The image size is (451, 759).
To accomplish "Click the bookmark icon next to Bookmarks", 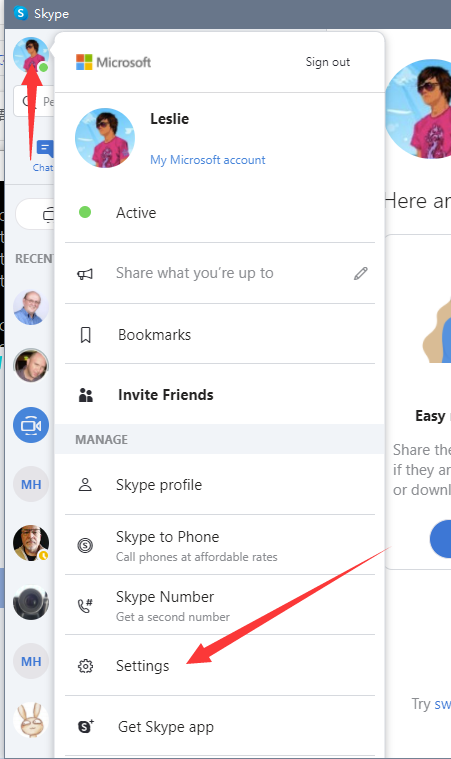I will tap(86, 335).
